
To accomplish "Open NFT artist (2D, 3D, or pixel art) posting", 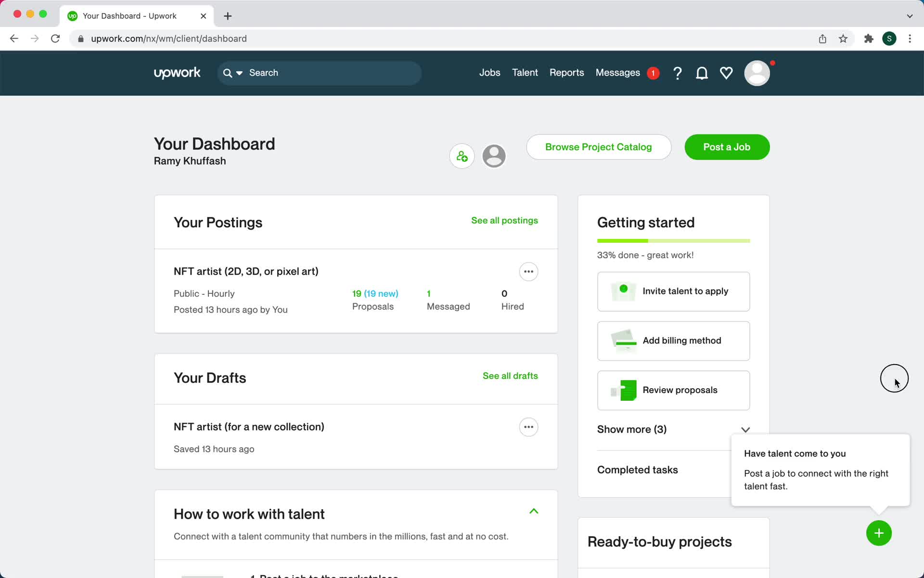I will coord(246,271).
